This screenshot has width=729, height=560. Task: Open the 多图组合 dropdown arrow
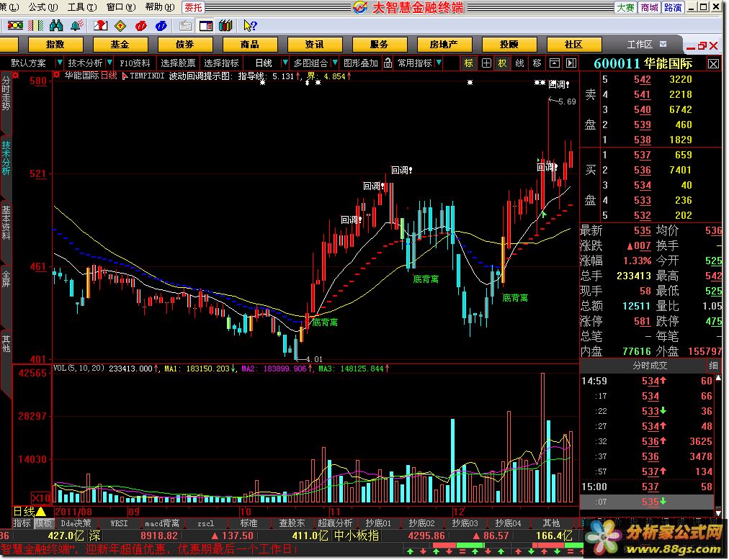tap(335, 63)
